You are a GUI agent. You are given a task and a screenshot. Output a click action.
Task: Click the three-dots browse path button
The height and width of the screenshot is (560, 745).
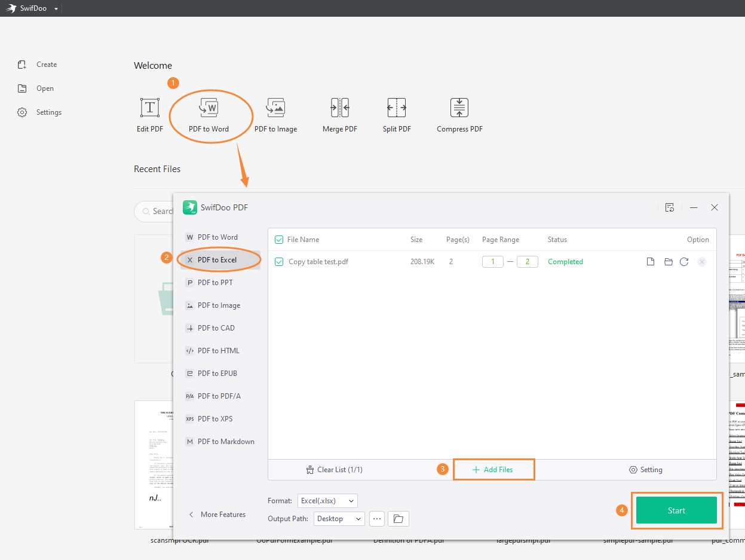377,519
